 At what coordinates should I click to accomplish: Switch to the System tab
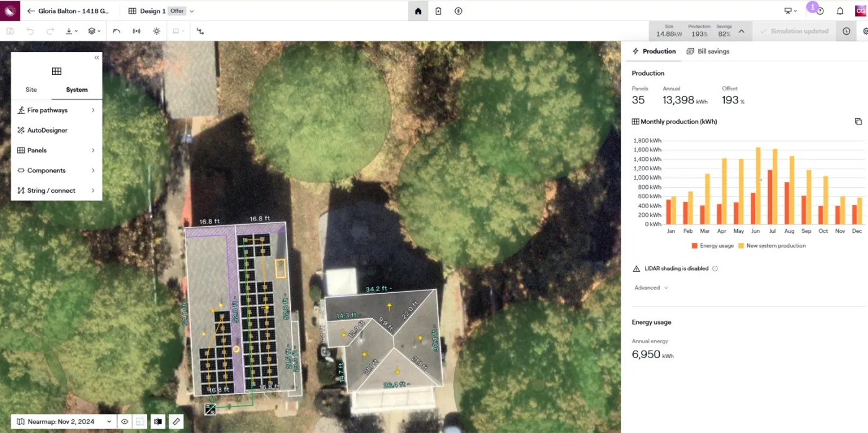click(77, 90)
